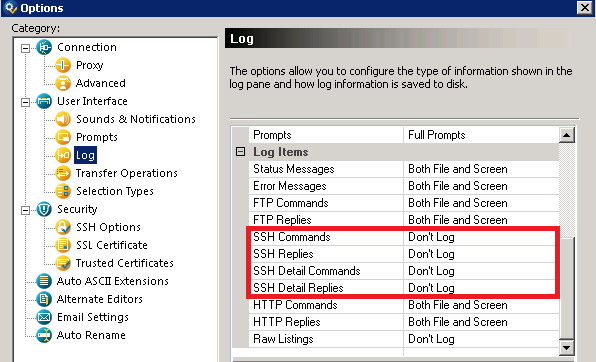Select the Email Settings envelope icon
This screenshot has width=596, height=362.
[44, 317]
